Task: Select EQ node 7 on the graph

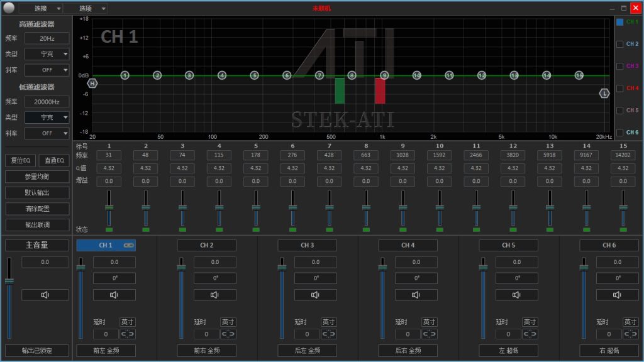Action: [319, 75]
